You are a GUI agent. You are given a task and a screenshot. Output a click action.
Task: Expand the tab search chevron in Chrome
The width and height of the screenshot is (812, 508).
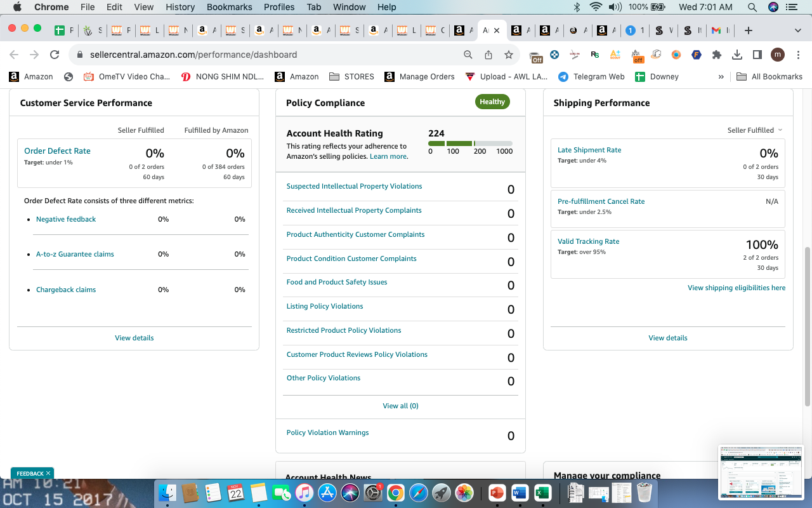798,30
